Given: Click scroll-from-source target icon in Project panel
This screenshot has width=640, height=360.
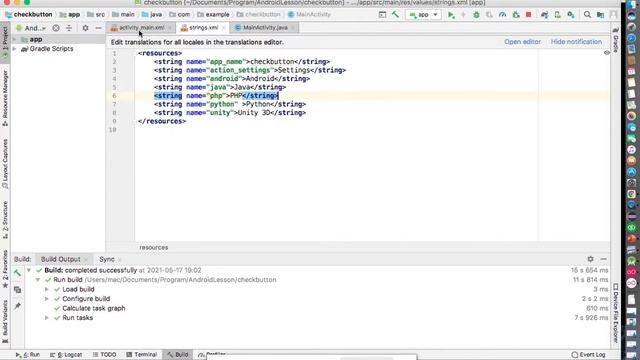Looking at the screenshot, I should [56, 28].
